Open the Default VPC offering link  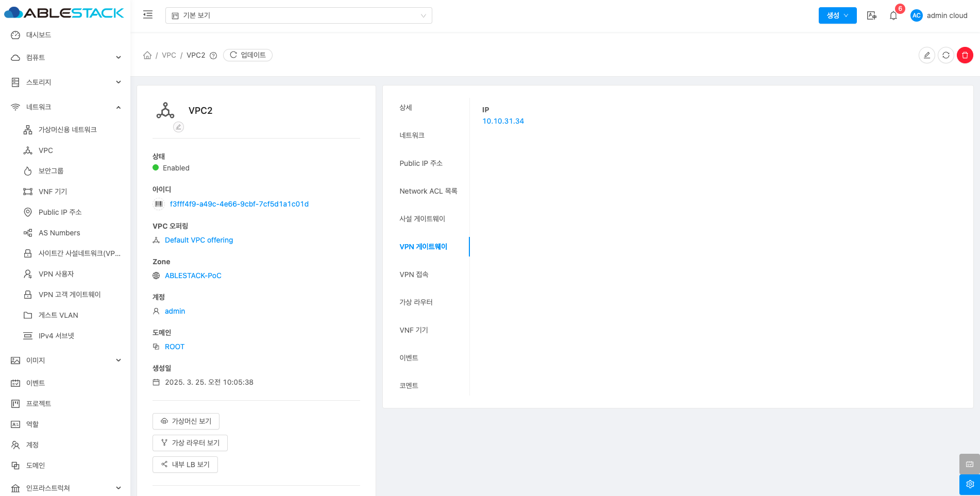[x=199, y=240]
